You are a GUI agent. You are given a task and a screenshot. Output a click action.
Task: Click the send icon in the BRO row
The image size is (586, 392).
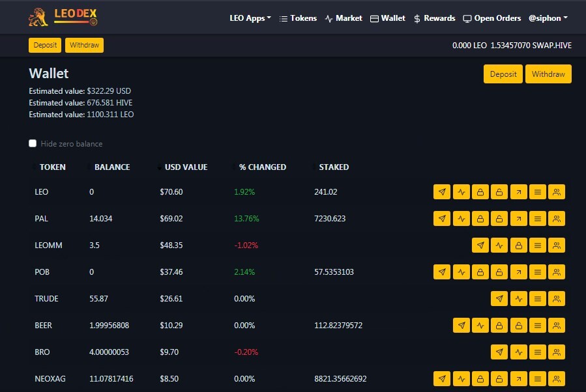click(499, 352)
